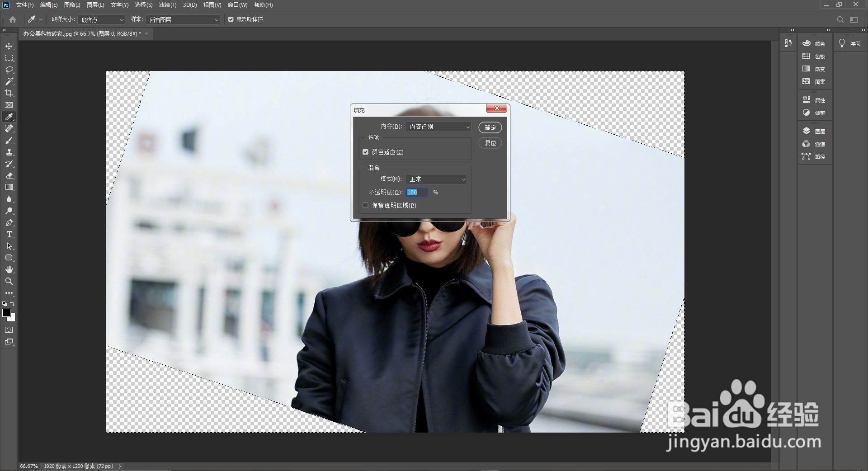
Task: Reset default foreground and background colors
Action: coord(5,304)
